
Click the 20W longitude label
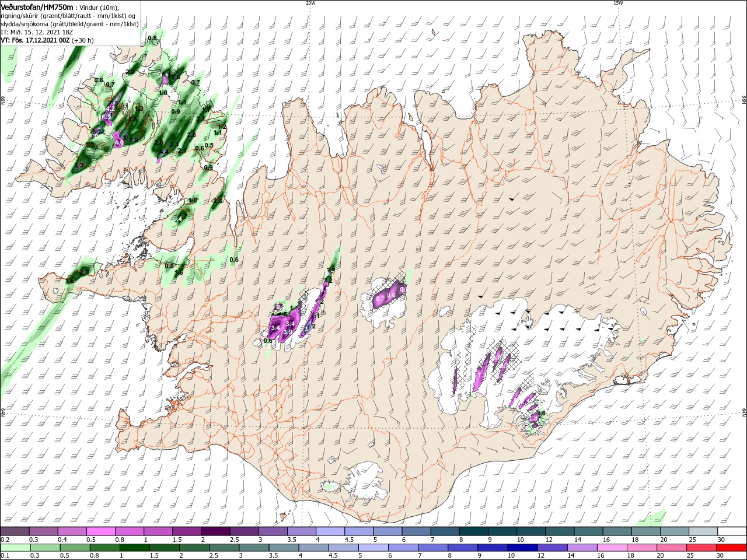point(310,3)
